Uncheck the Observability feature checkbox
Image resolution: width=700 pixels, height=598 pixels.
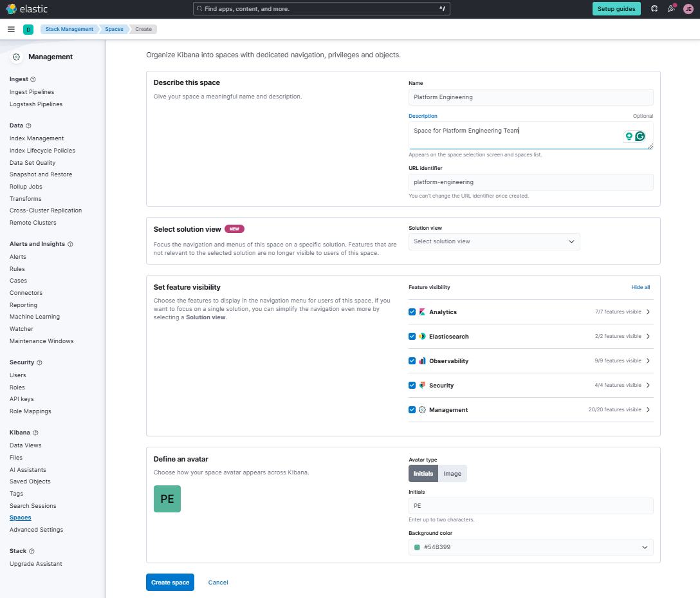[x=412, y=361]
